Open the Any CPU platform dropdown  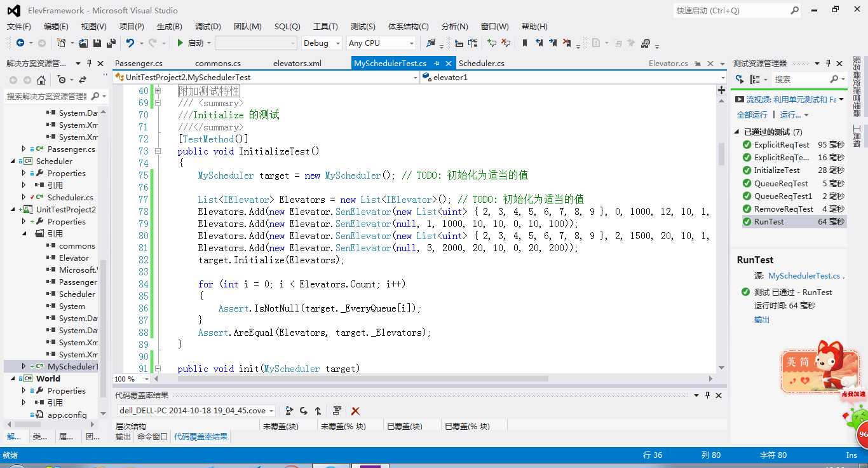(411, 43)
